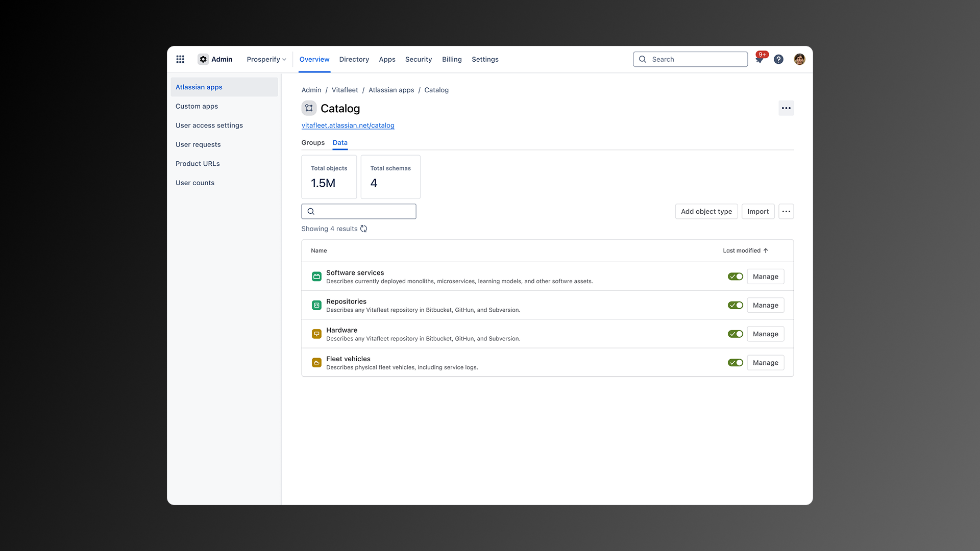
Task: Turn off the Repositories toggle
Action: [735, 305]
